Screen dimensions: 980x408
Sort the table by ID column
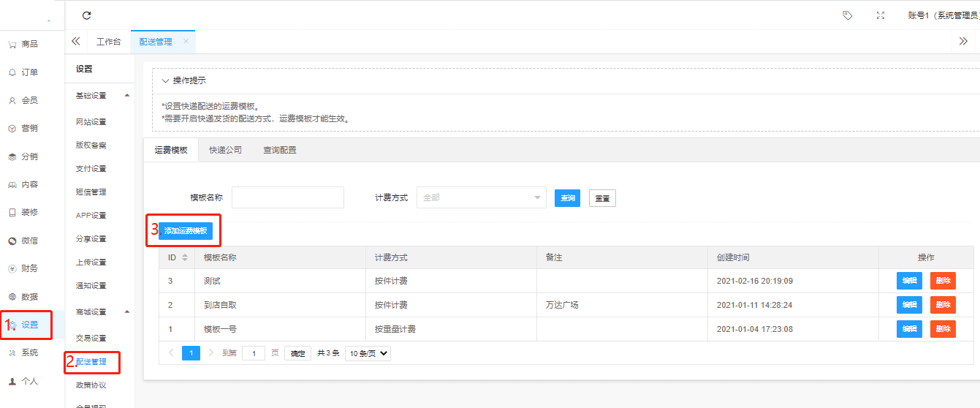[x=185, y=258]
